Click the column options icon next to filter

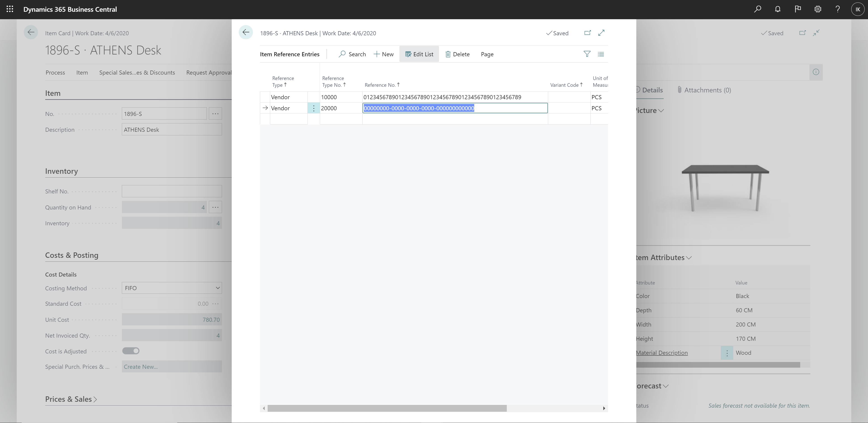tap(601, 54)
